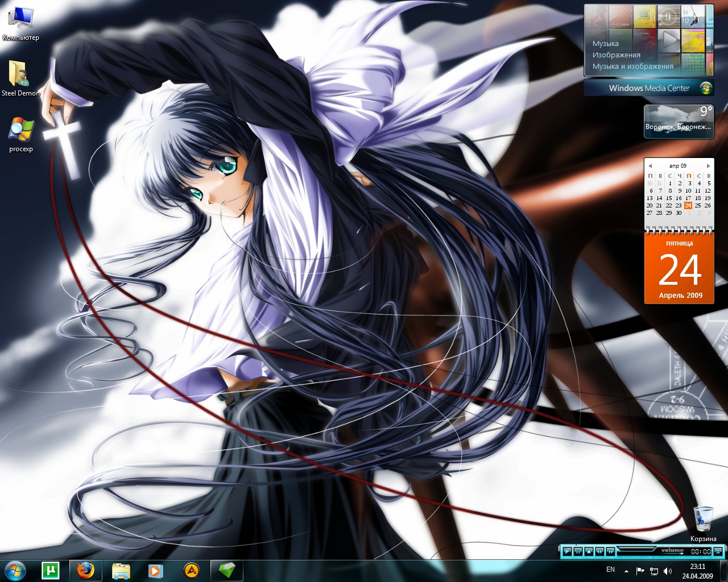Open the green gem taskbar application

pos(226,570)
